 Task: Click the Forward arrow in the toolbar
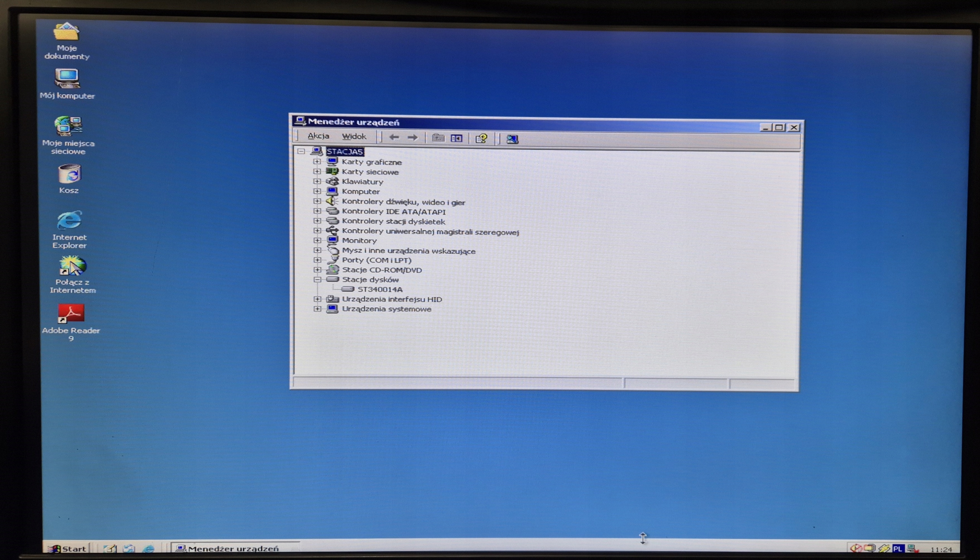click(x=412, y=137)
